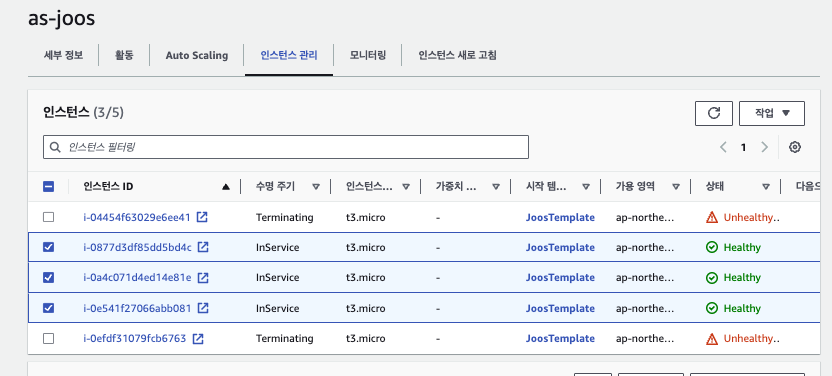Open the 작업 actions dropdown
Screen dimensions: 832x376
pyautogui.click(x=772, y=113)
